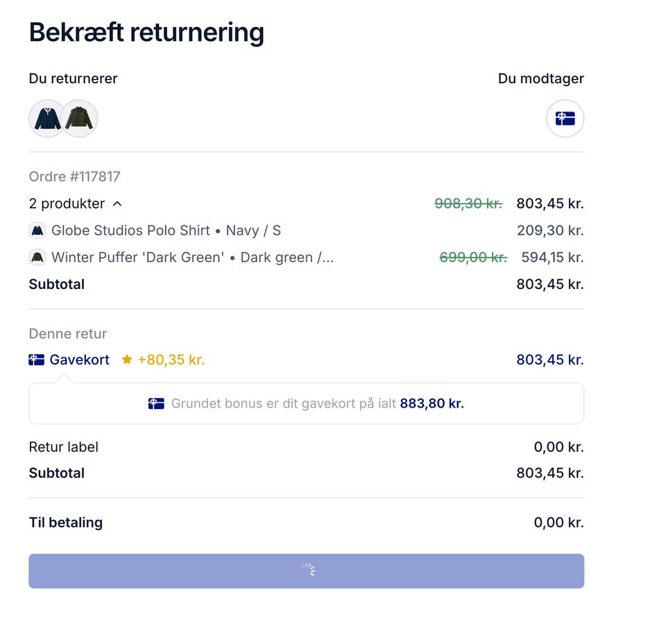Click the small puffer jacket icon in list
The height and width of the screenshot is (644, 666).
point(37,258)
